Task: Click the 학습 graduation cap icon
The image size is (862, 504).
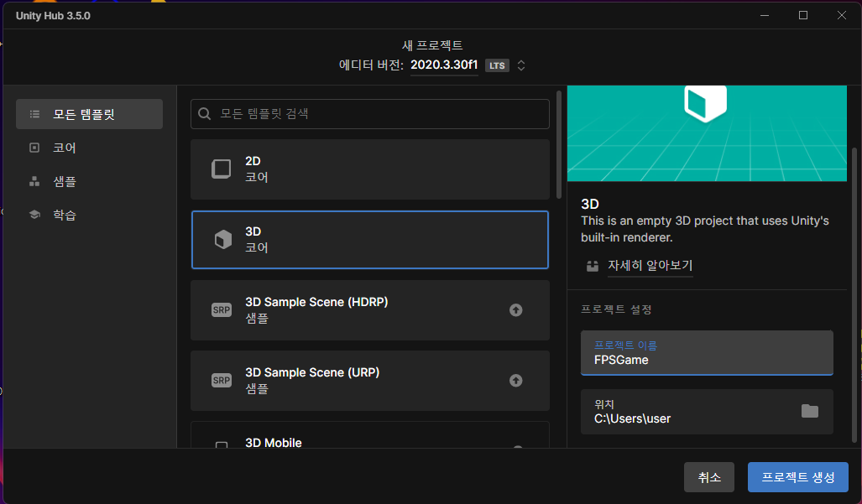Action: click(x=34, y=215)
